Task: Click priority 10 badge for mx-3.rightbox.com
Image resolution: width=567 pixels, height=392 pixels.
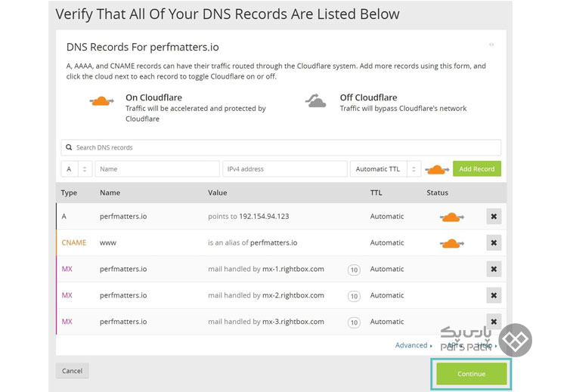Action: tap(354, 323)
